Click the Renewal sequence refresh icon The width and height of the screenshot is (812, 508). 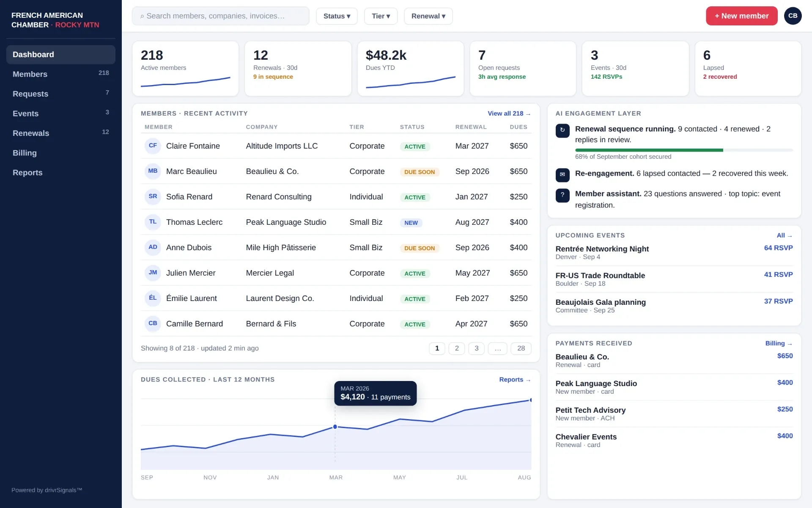click(562, 130)
